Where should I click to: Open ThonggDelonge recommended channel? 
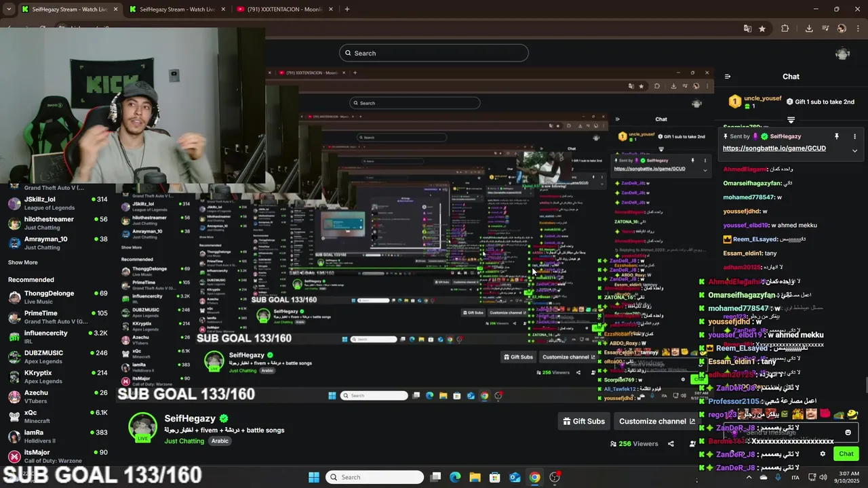(58, 298)
